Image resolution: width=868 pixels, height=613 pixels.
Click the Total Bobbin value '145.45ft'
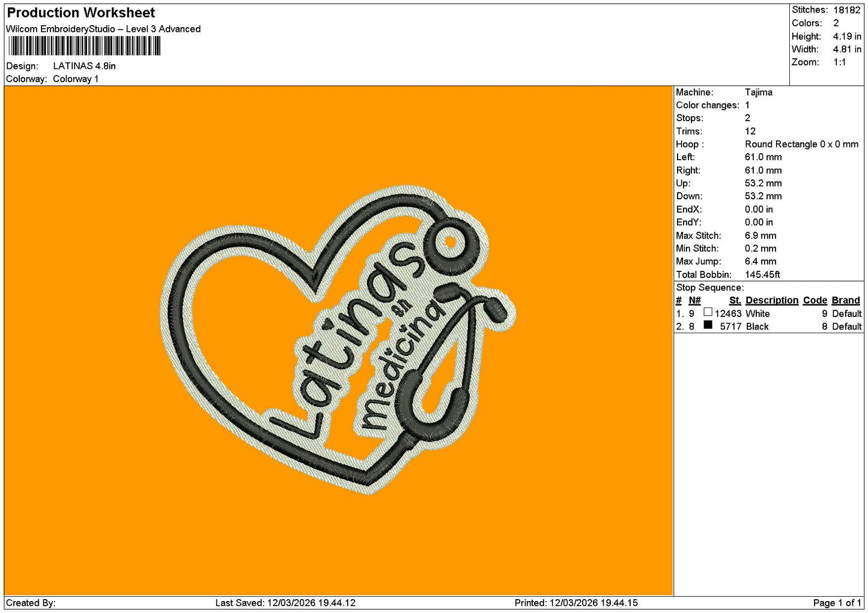(x=763, y=275)
